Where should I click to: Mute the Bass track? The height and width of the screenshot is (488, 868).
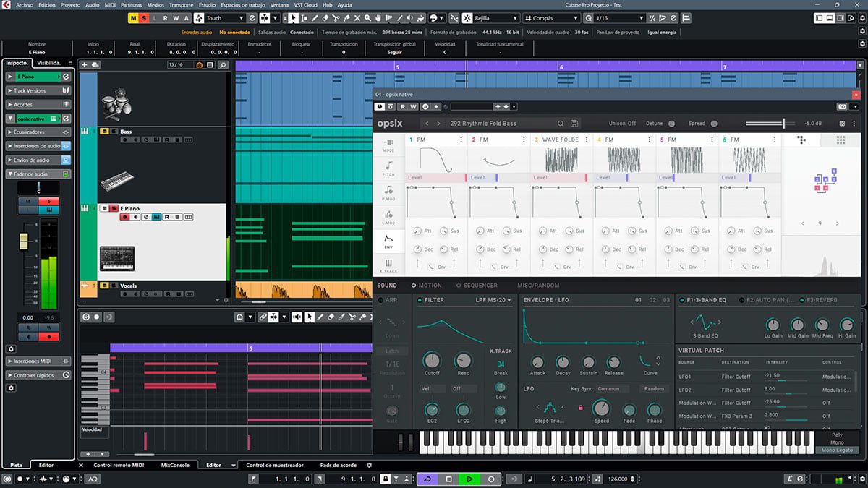(104, 132)
